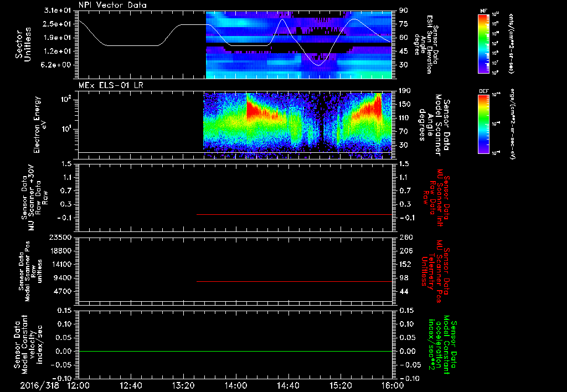Viewport: 567px width, 392px height.
Task: Select the 'NPI Vector Data' panel title
Action: [112, 5]
